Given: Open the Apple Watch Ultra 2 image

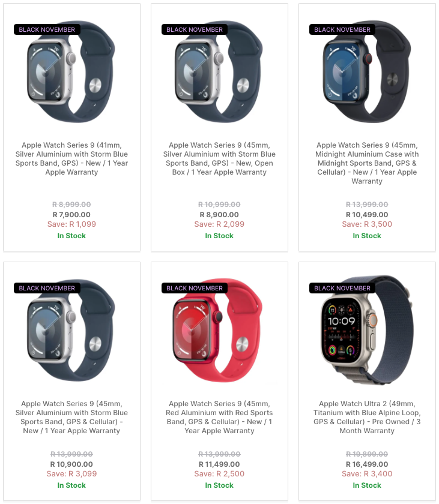Looking at the screenshot, I should coord(367,331).
